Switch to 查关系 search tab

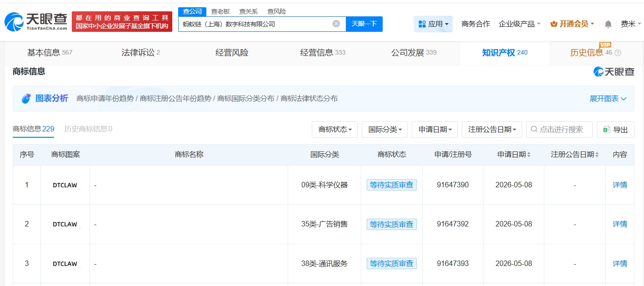(248, 11)
